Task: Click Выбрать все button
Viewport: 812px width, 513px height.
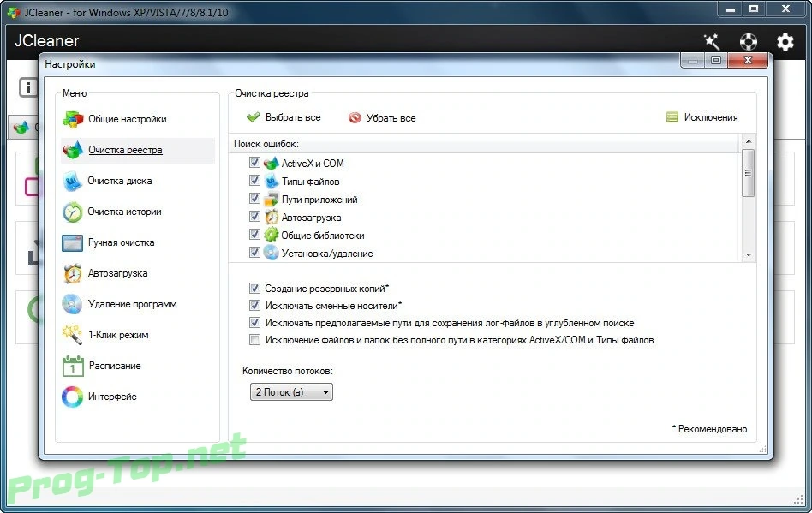Action: pyautogui.click(x=284, y=117)
